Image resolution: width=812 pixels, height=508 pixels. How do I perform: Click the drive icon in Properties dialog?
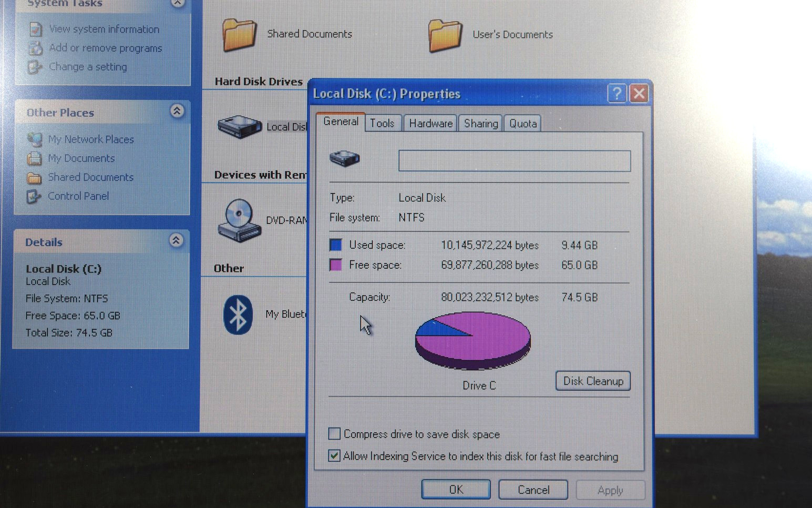(x=345, y=158)
